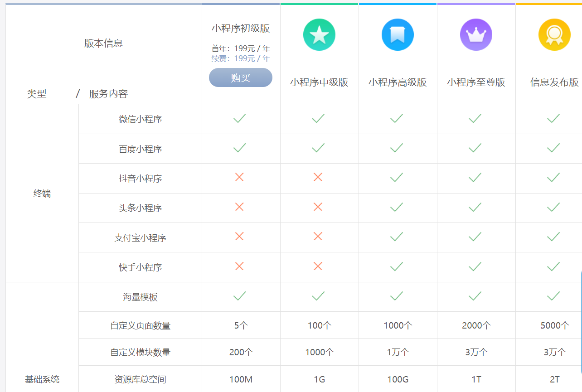Screen dimensions: 582x392
Task: Click the green check for 微信小程序 in 初级版
Action: point(239,119)
